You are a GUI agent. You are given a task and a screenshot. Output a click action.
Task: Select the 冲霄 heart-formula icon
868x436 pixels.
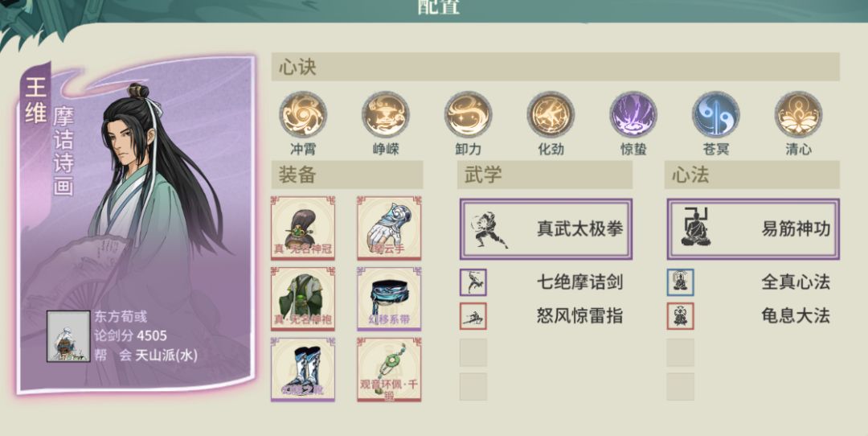[303, 115]
